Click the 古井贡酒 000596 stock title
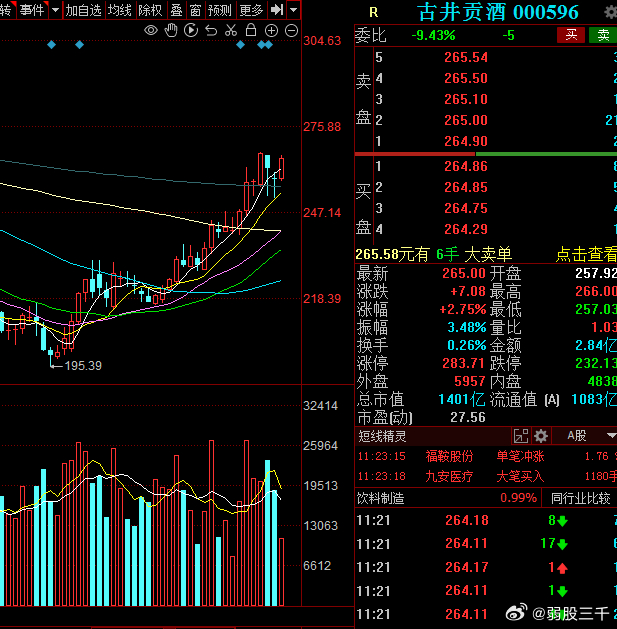 (498, 12)
